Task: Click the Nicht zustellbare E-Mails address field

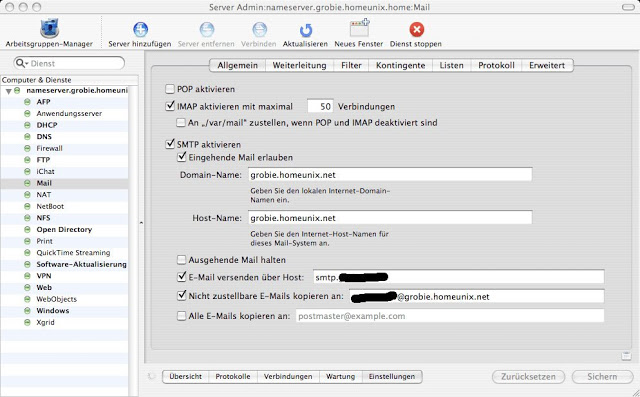Action: pos(477,297)
